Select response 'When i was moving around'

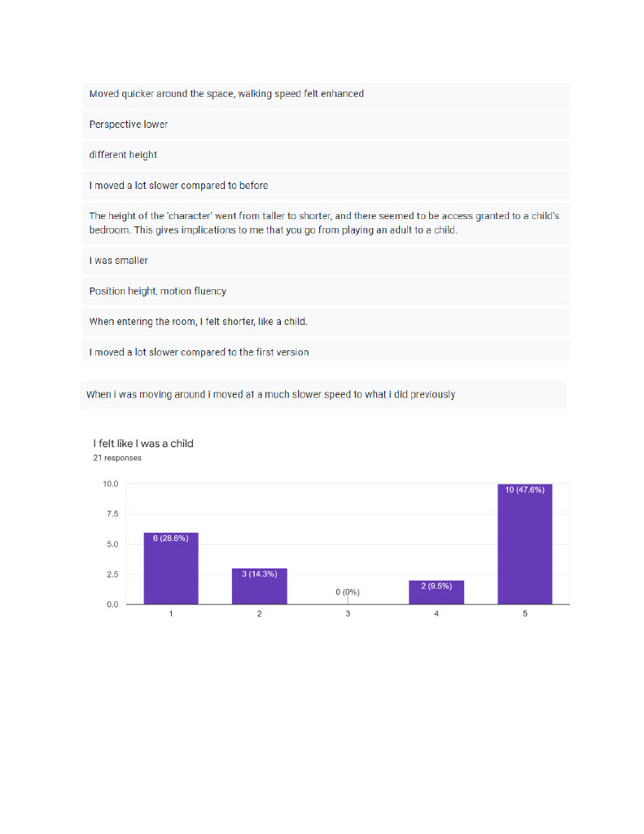click(x=322, y=395)
